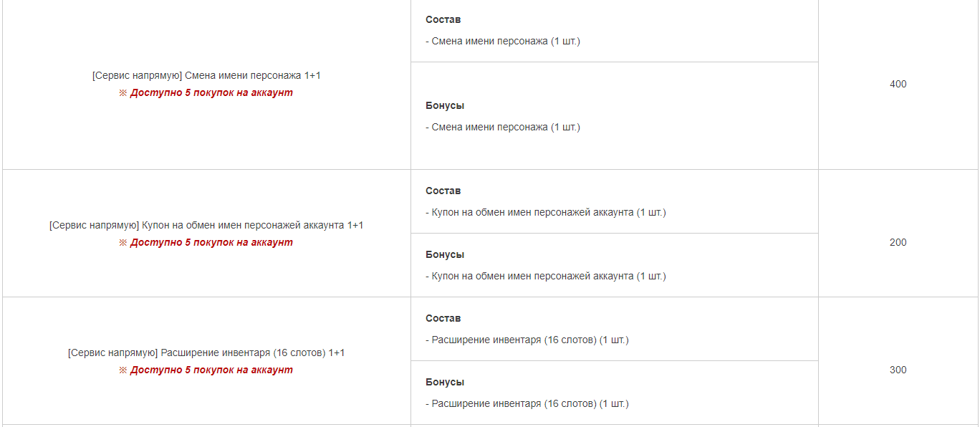
Task: Click 'Бонусы' heading in coupon exchange row
Action: tap(445, 254)
